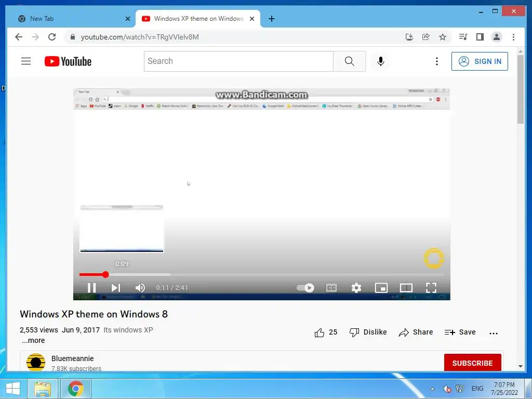Open File Explorer from taskbar
532x399 pixels.
[43, 389]
